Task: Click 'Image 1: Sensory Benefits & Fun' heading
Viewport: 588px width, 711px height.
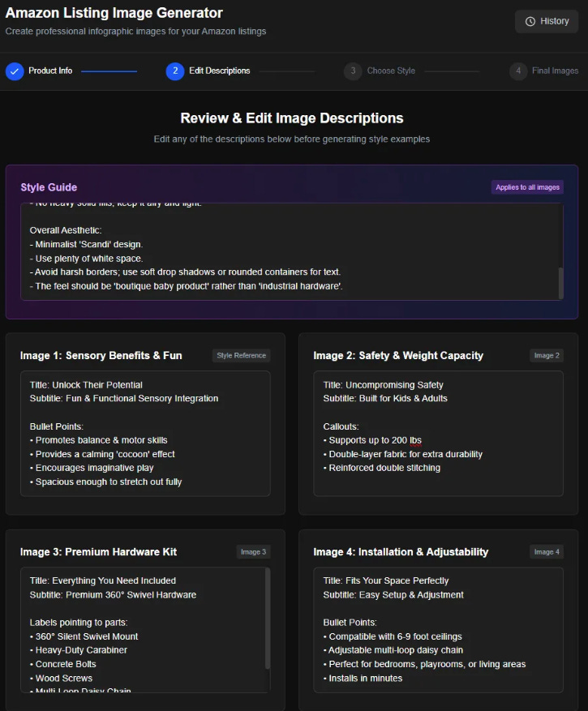Action: [101, 355]
